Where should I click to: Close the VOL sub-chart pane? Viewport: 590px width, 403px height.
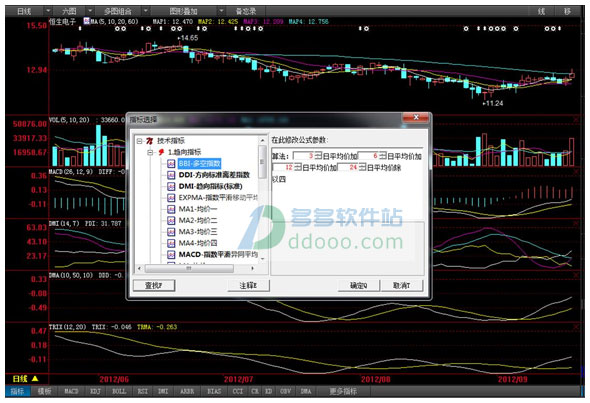(x=576, y=120)
